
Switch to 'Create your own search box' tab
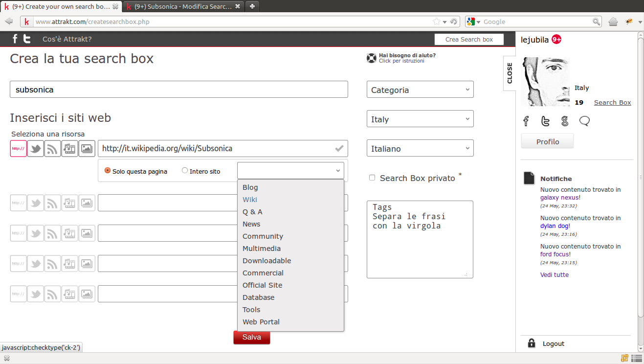coord(61,6)
